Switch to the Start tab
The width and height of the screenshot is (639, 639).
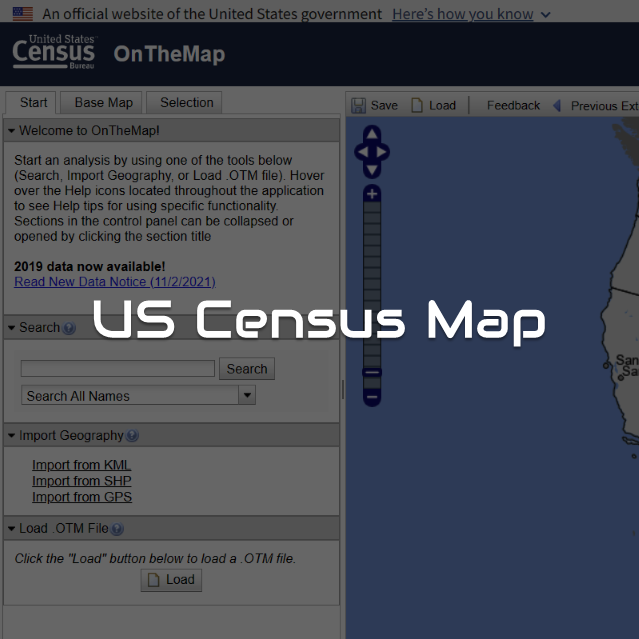click(31, 102)
